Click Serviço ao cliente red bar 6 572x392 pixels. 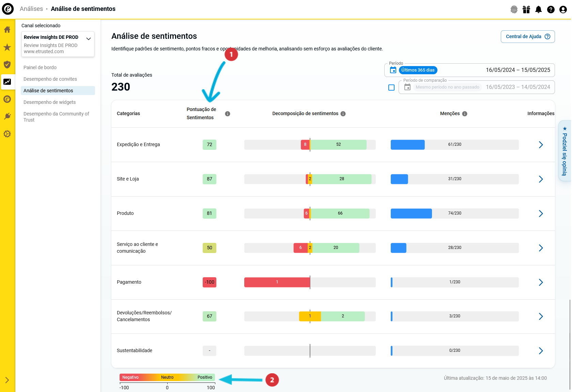click(x=300, y=248)
